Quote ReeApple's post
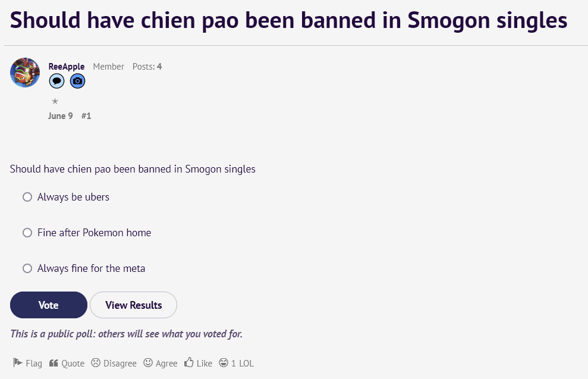Screen dimensions: 588x379 tap(67, 363)
